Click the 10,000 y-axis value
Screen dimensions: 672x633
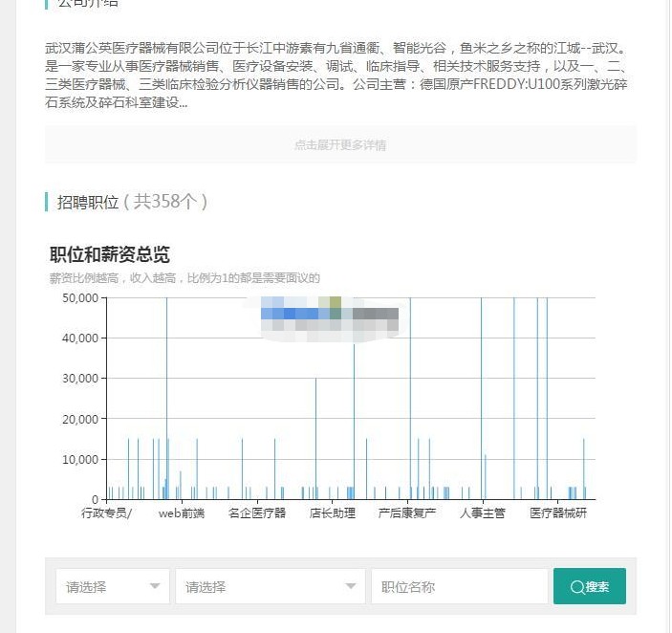click(80, 459)
